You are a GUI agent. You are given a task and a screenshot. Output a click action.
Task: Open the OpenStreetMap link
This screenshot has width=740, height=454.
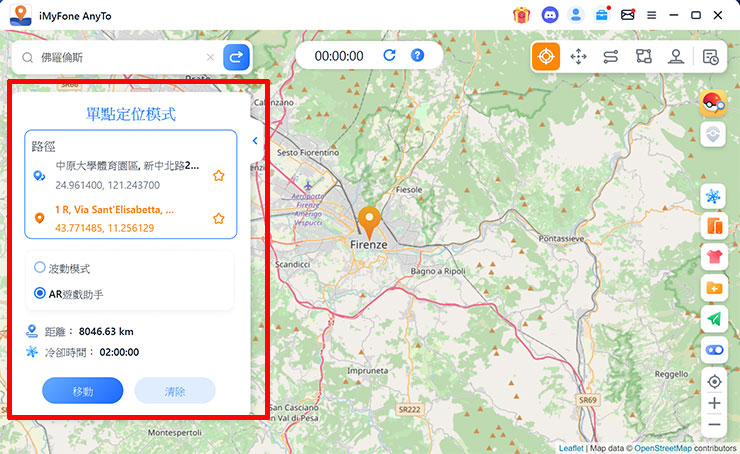click(663, 448)
